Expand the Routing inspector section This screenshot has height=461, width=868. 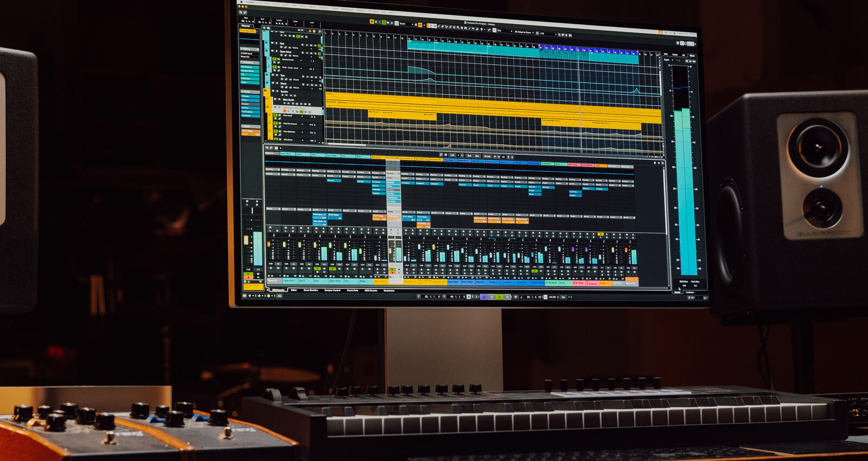point(250,49)
